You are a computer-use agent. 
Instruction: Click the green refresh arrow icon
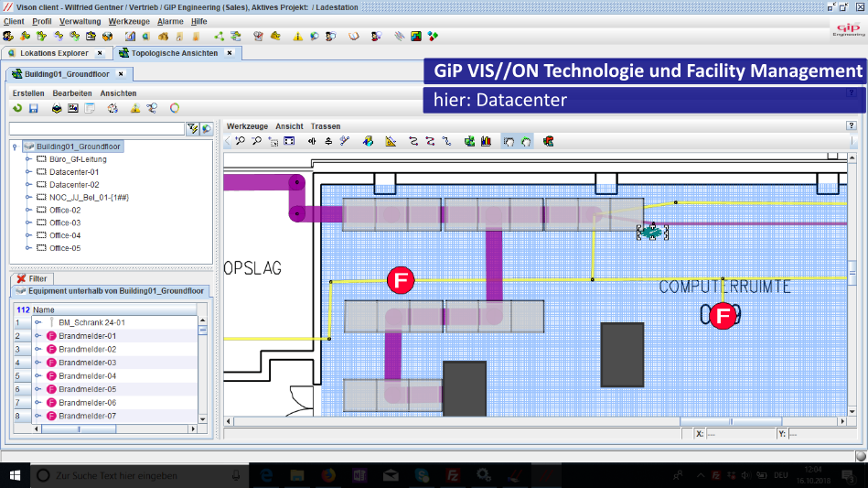tap(17, 108)
